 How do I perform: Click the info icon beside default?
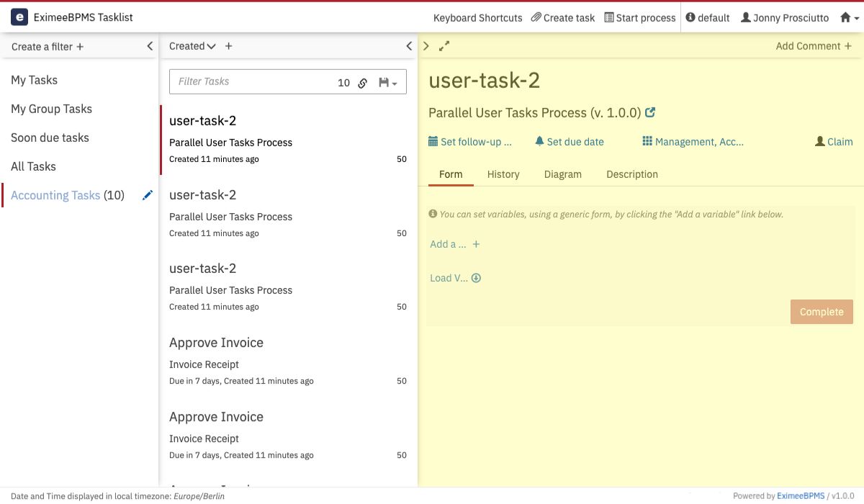point(690,17)
